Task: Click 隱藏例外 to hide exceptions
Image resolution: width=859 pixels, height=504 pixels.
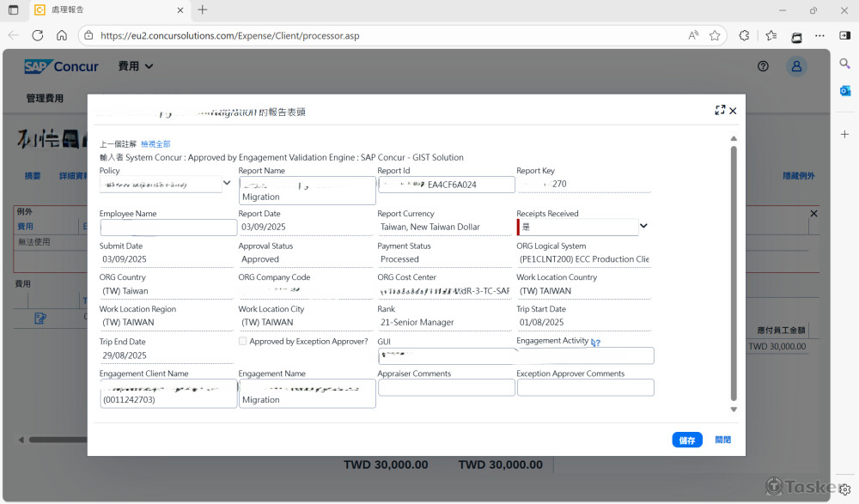Action: [x=797, y=175]
